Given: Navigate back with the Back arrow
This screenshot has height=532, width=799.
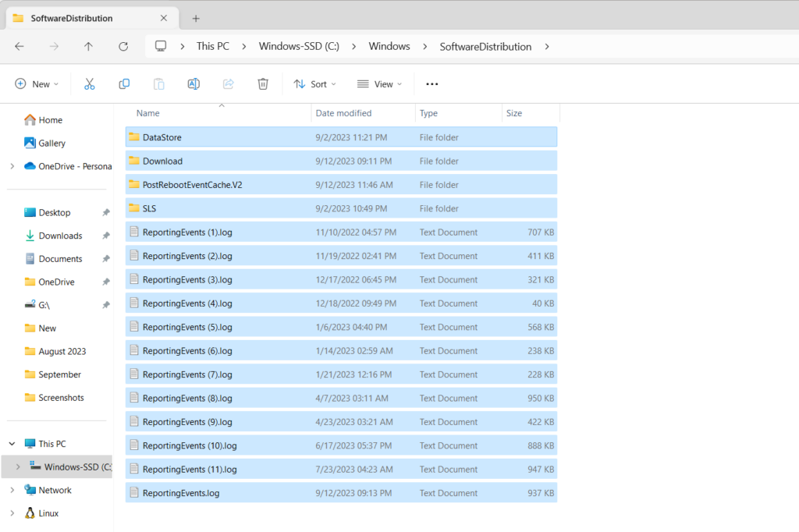Looking at the screenshot, I should 20,47.
